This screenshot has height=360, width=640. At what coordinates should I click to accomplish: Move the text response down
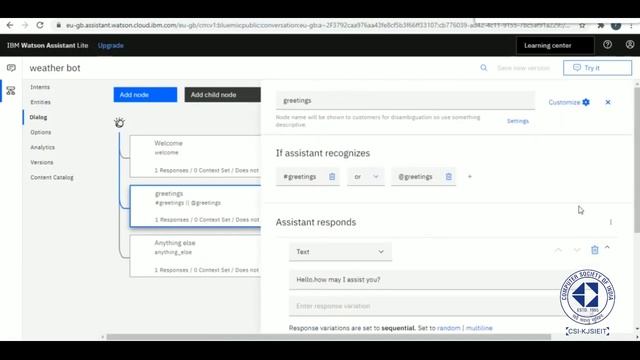click(576, 250)
